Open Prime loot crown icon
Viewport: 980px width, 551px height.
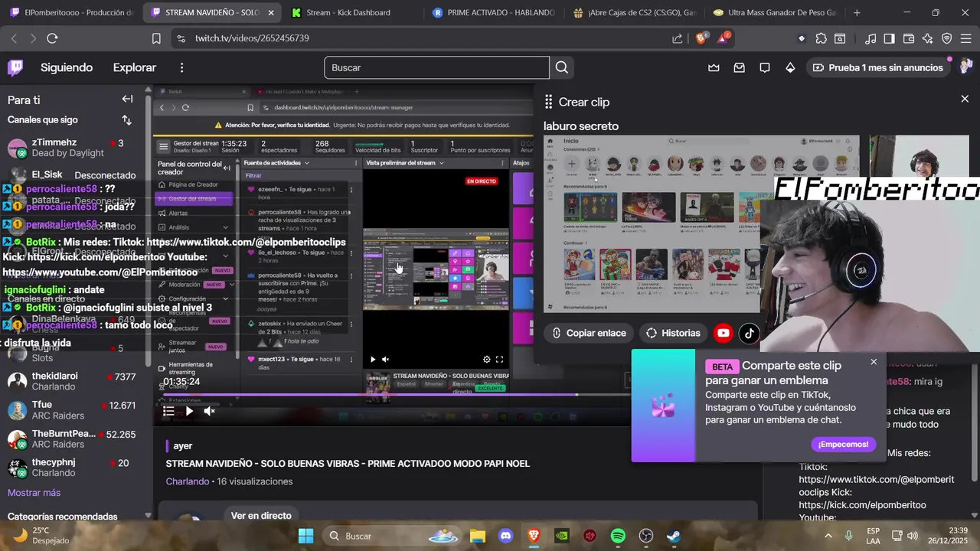714,67
